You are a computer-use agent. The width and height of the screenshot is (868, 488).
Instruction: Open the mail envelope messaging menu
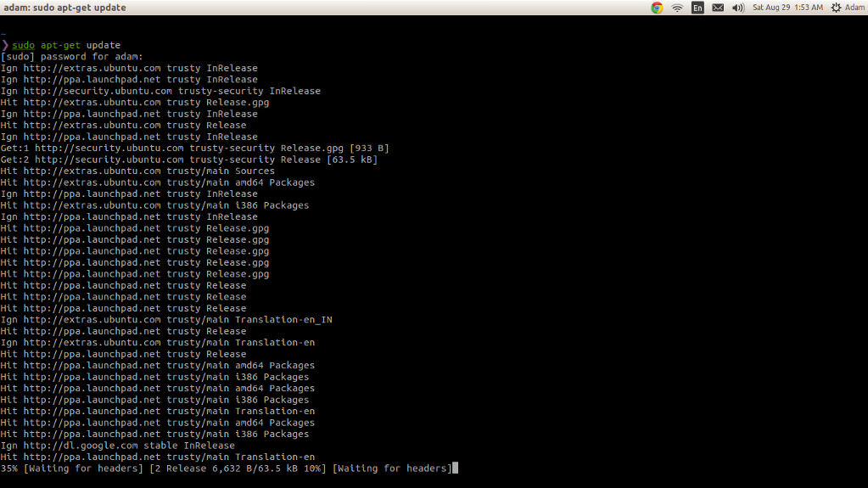click(x=718, y=8)
